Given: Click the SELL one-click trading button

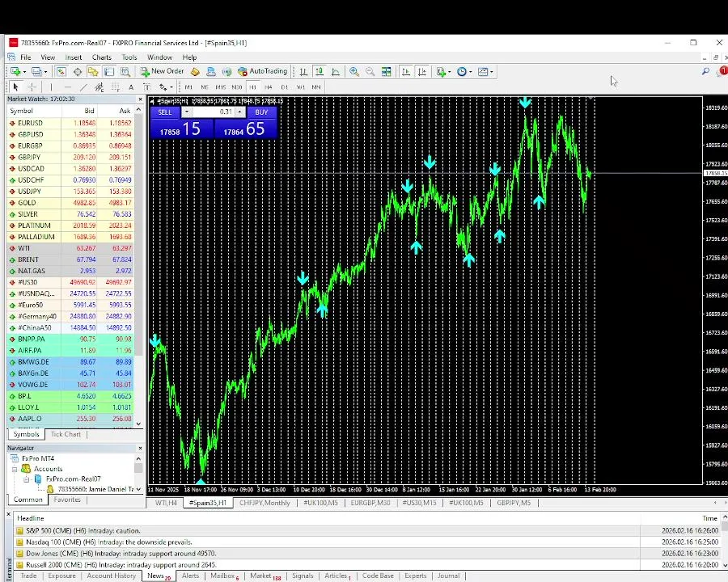Looking at the screenshot, I should 165,112.
